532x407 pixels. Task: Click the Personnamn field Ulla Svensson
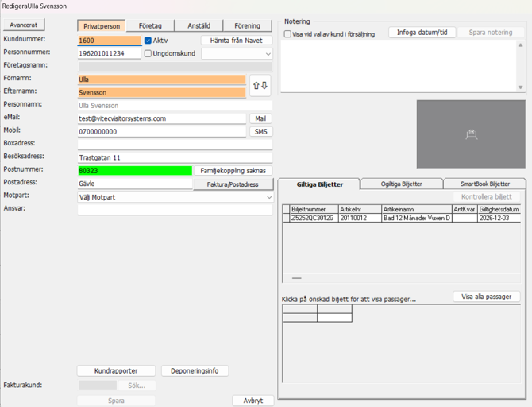(x=175, y=106)
